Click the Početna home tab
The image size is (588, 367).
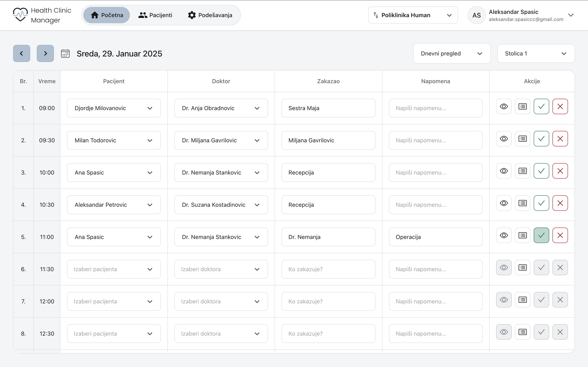point(106,15)
